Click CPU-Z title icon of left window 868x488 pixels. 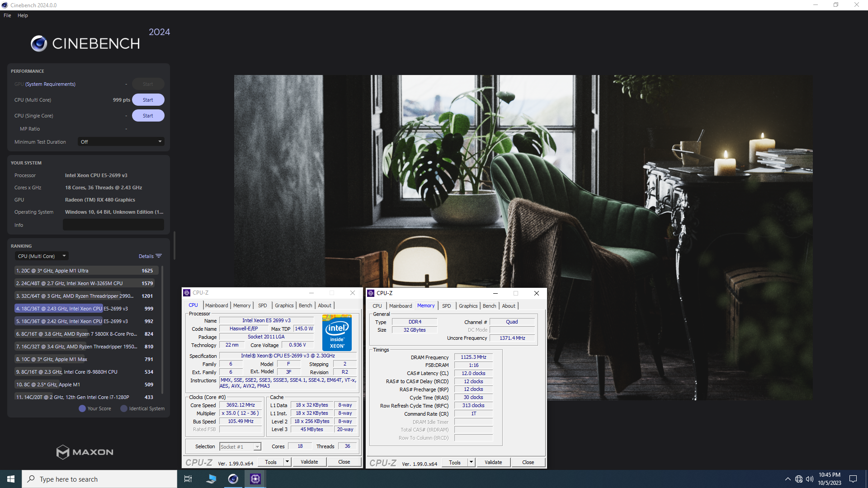coord(187,293)
